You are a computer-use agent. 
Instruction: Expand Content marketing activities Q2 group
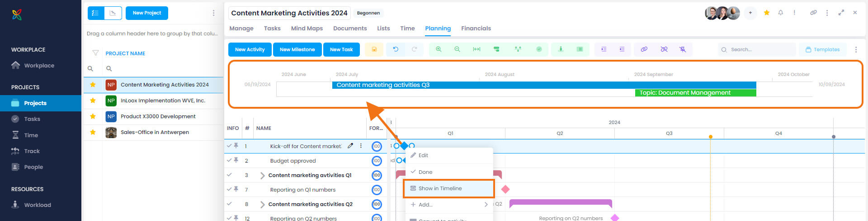[x=262, y=204]
